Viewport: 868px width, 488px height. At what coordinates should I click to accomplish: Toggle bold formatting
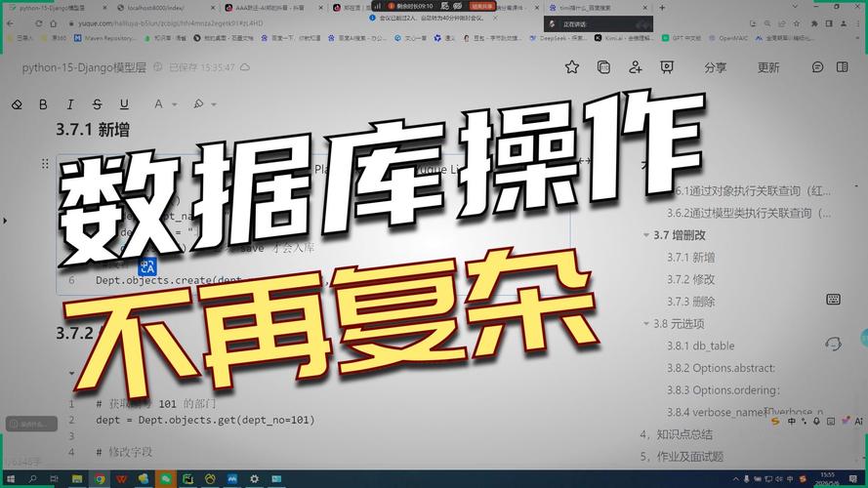coord(43,104)
